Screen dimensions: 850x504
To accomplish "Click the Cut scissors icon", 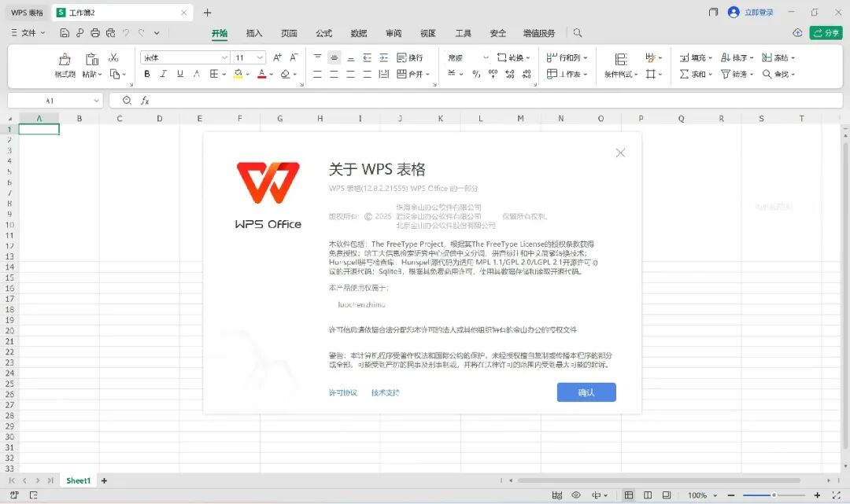I will (113, 57).
